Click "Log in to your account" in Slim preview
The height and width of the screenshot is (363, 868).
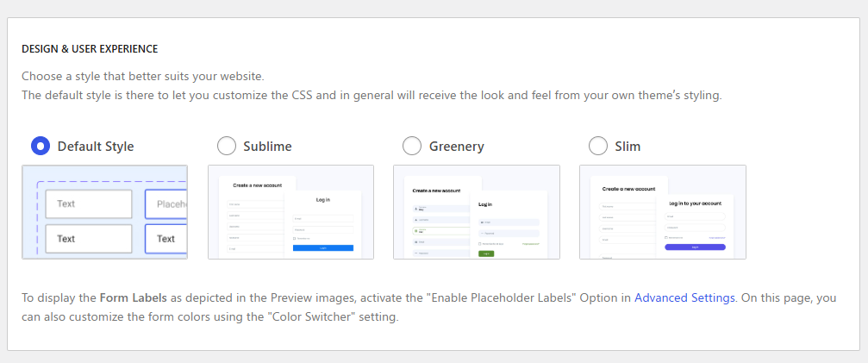pyautogui.click(x=695, y=203)
